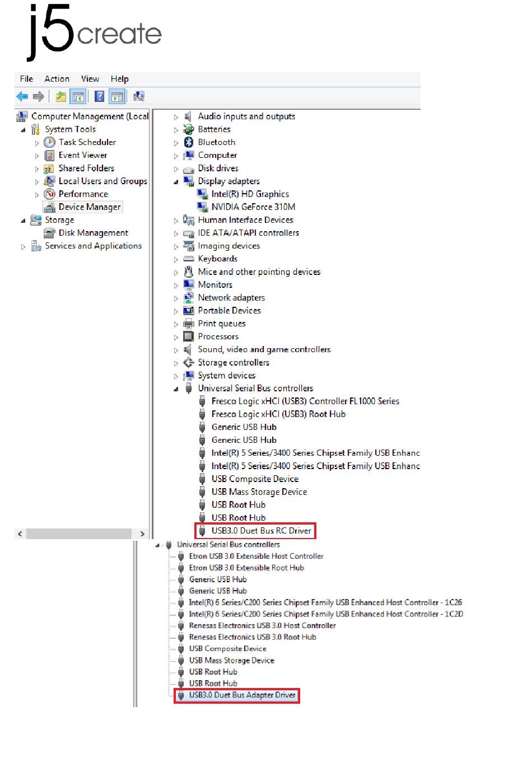Click the Human Interface Devices icon
Screen dimensions: 532x758
pos(189,220)
